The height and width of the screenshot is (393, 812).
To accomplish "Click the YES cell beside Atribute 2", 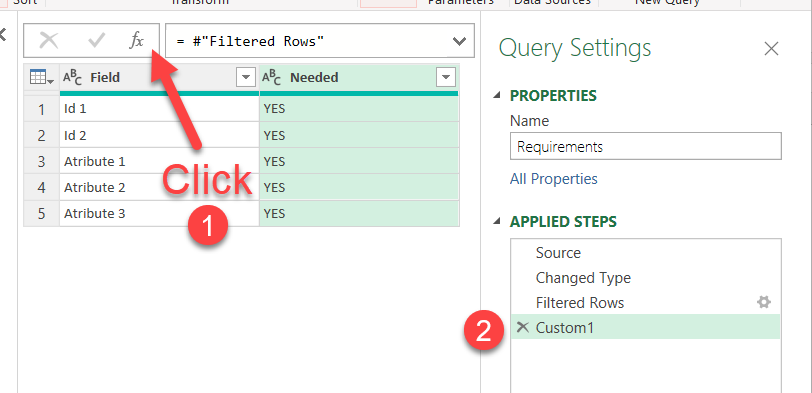I will [359, 187].
